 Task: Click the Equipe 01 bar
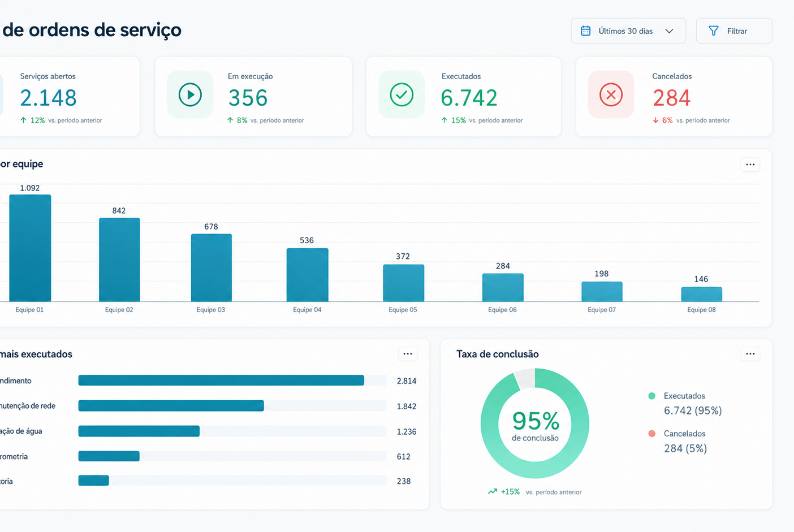tap(30, 248)
